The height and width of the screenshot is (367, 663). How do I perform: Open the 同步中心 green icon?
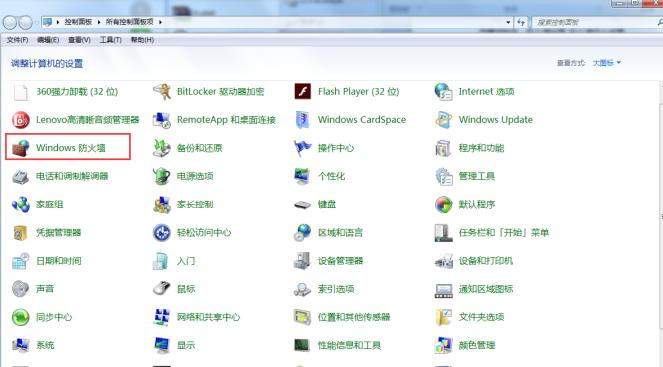tap(20, 317)
